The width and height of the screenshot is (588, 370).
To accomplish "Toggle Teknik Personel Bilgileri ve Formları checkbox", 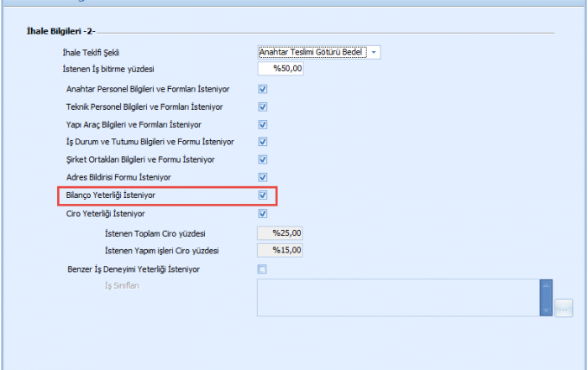I will pyautogui.click(x=262, y=107).
